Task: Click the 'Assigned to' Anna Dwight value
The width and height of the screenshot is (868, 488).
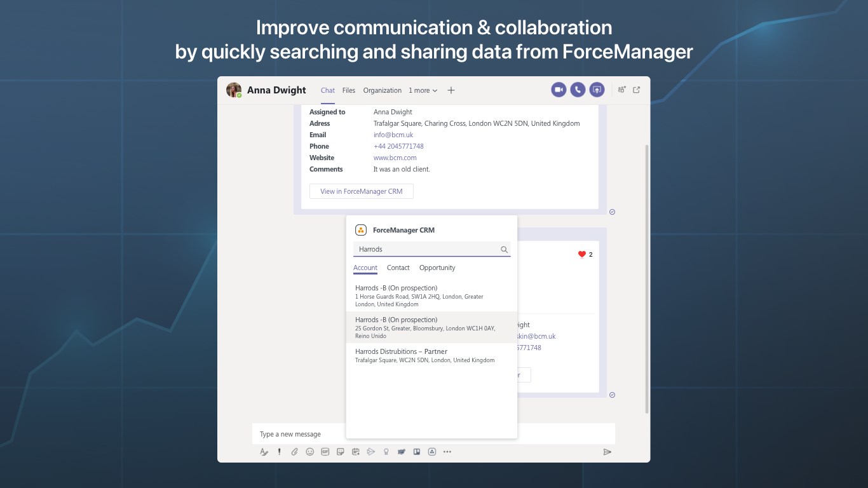Action: pyautogui.click(x=393, y=112)
